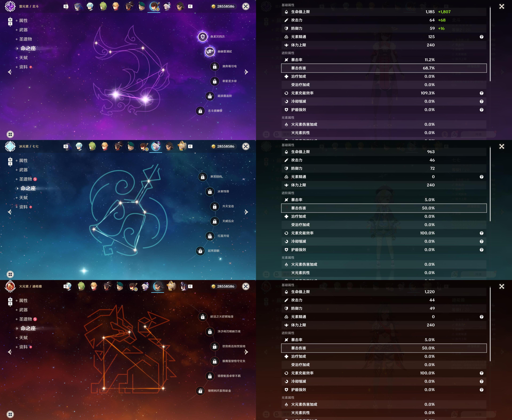The height and width of the screenshot is (420, 512).
Task: Click the Mora amount on Qiqi's screen
Action: pos(226,146)
